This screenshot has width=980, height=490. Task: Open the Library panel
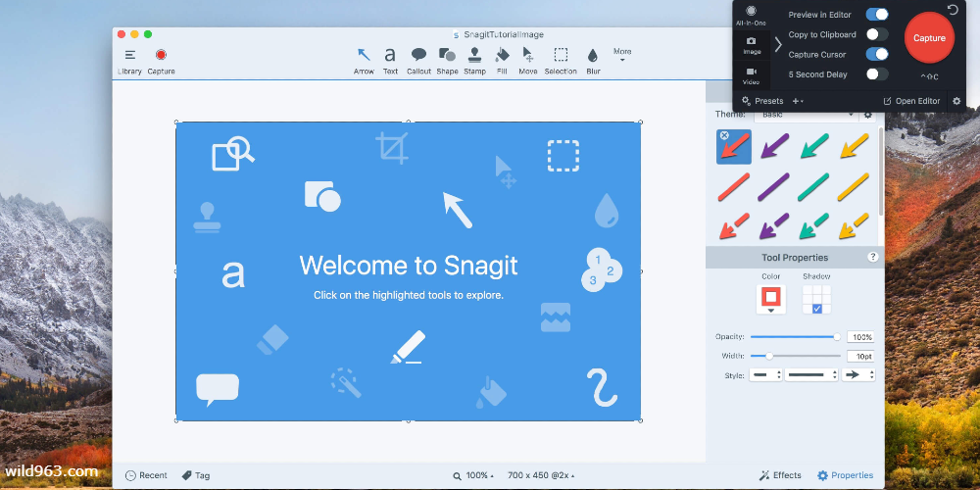[x=130, y=61]
